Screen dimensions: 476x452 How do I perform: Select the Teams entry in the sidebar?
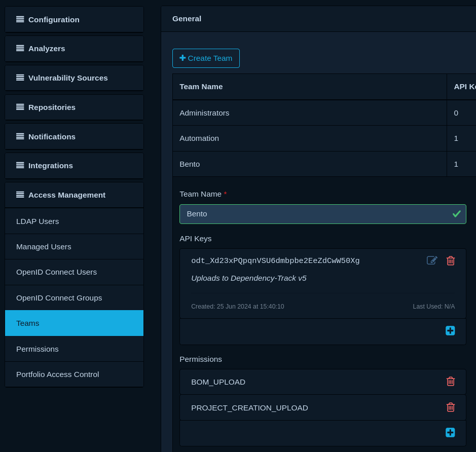pos(74,323)
